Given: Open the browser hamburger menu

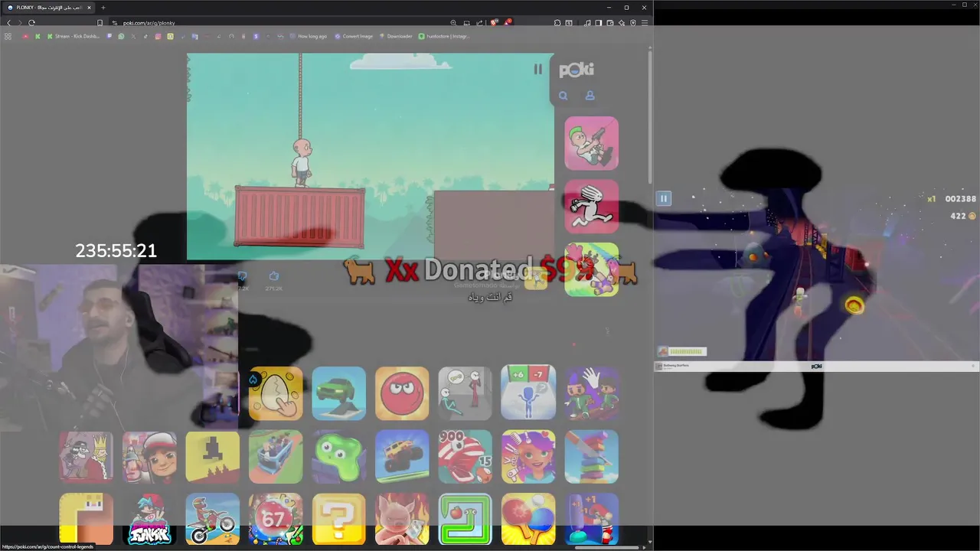Looking at the screenshot, I should click(x=645, y=23).
